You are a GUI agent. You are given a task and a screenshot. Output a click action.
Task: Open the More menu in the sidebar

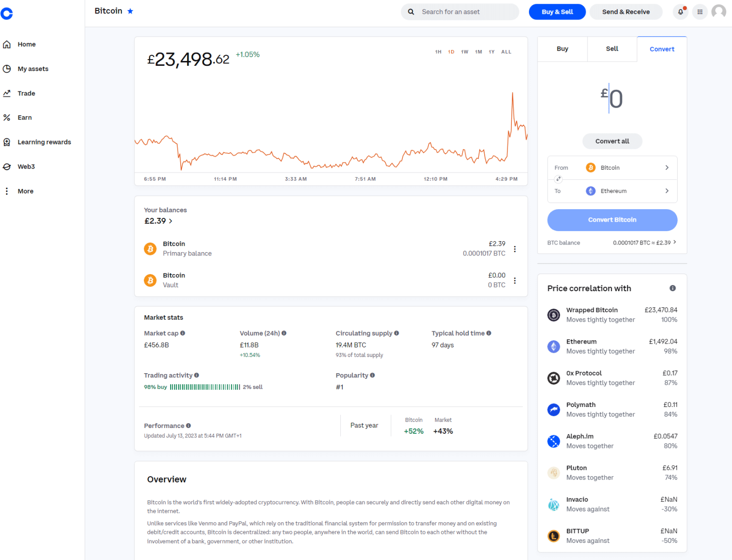click(25, 191)
